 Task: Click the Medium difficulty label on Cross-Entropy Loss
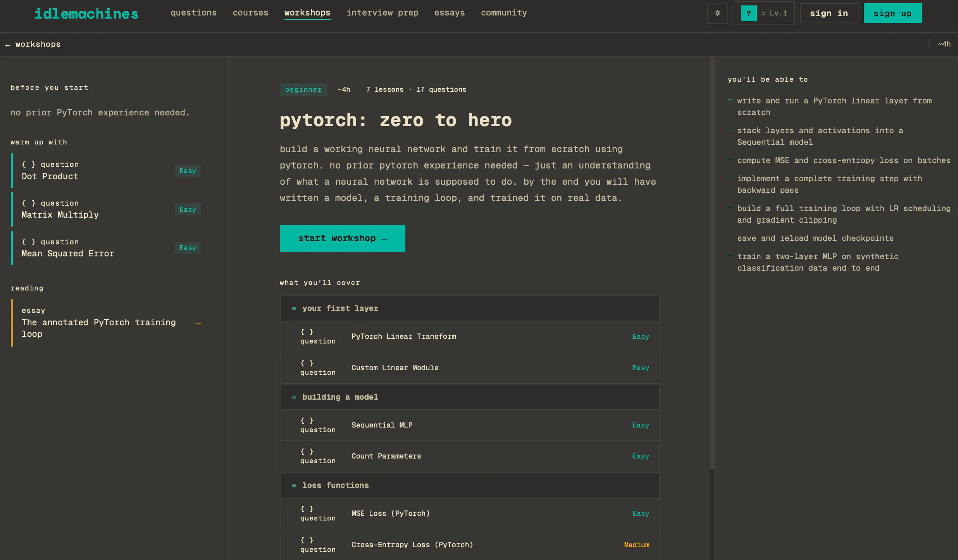coord(637,545)
